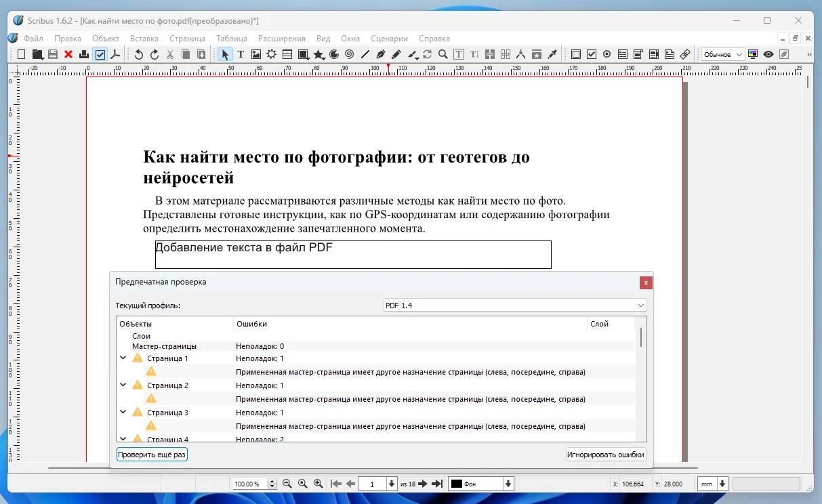Open the Обычное display quality dropdown
This screenshot has height=504, width=822.
click(x=722, y=54)
